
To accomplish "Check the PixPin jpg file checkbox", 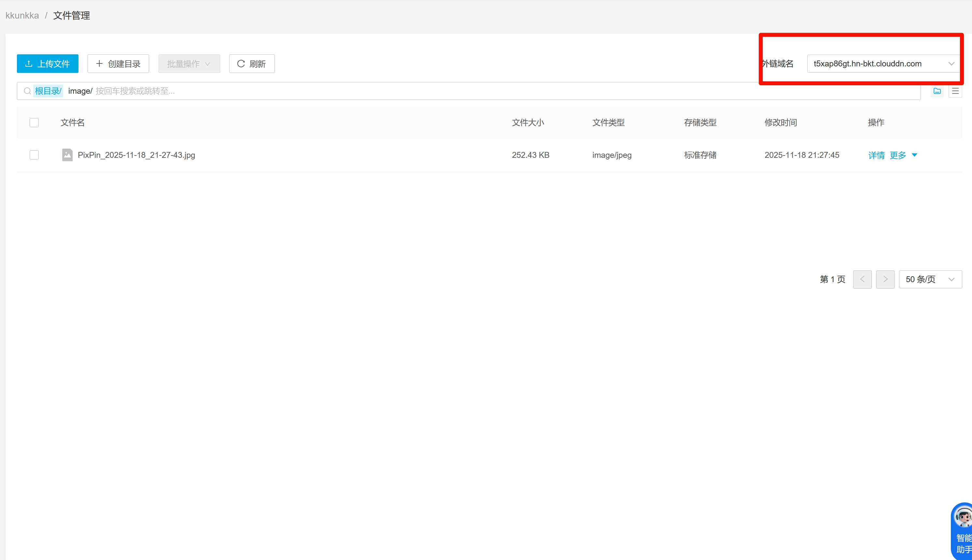I will tap(34, 155).
